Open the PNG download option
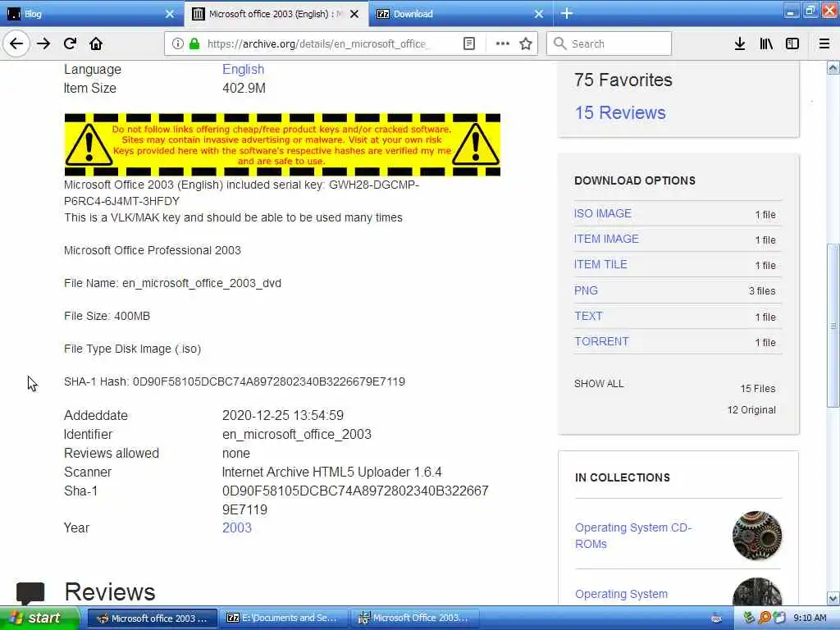This screenshot has height=630, width=840. (586, 290)
